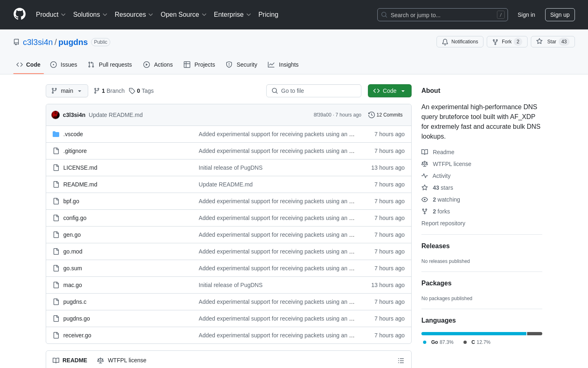Screen dimensions: 588x368
Task: Click the tag icon near 0 Tags
Action: click(132, 91)
